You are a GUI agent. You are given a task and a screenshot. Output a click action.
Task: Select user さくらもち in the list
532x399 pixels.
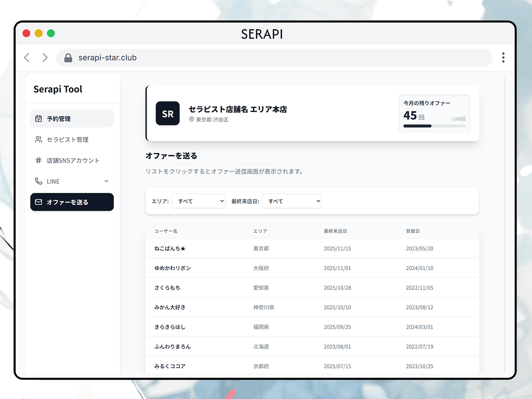(x=312, y=287)
